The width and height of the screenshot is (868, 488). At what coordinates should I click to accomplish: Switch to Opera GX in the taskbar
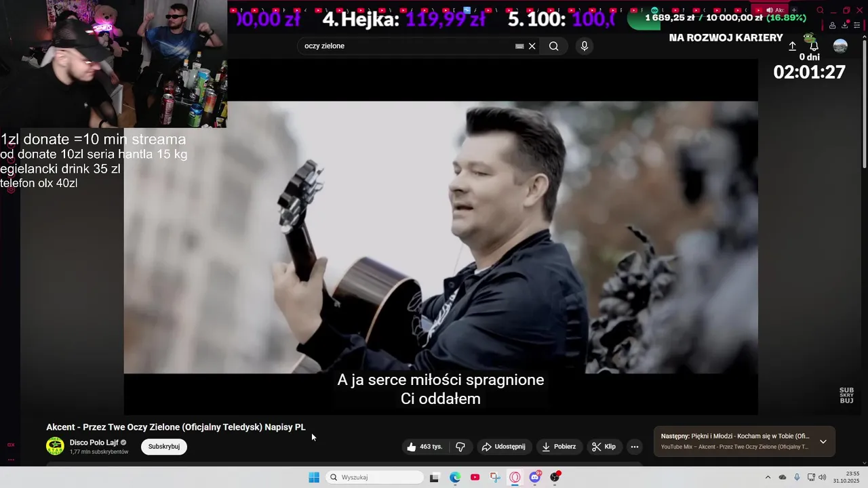coord(515,477)
